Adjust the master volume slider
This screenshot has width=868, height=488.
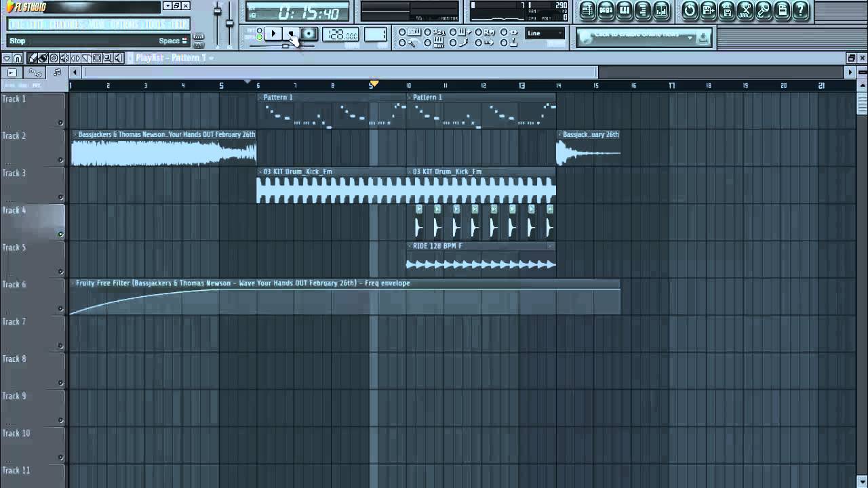tap(218, 11)
